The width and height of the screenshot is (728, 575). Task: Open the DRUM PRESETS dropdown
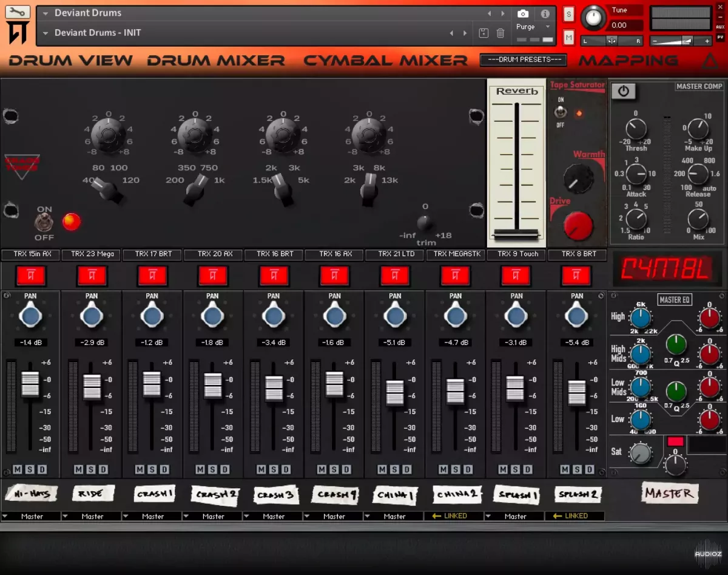pyautogui.click(x=524, y=60)
